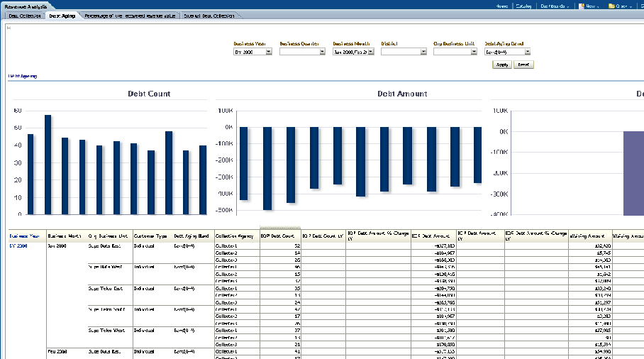Click the first bar in Debt Amount chart
This screenshot has width=644, height=359.
tap(243, 163)
